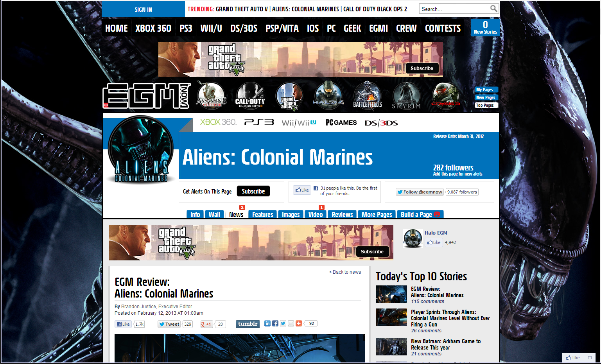The image size is (601, 364).
Task: Select XBOX 360 in main navigation
Action: 153,29
